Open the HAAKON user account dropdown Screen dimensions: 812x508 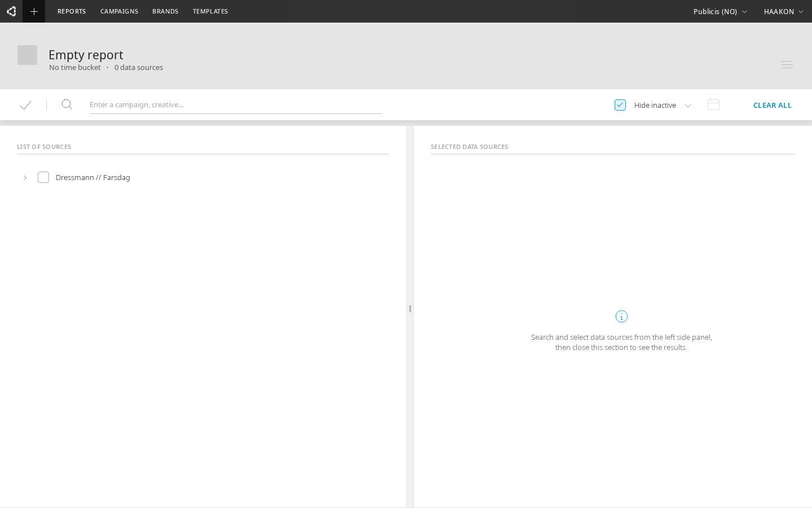click(x=784, y=11)
